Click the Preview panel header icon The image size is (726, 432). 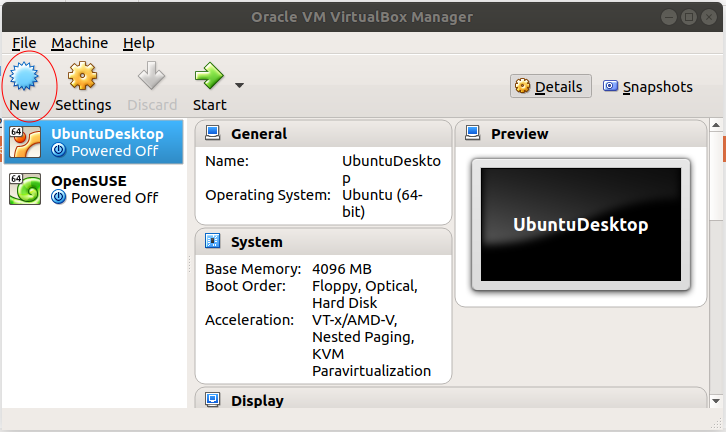[473, 133]
